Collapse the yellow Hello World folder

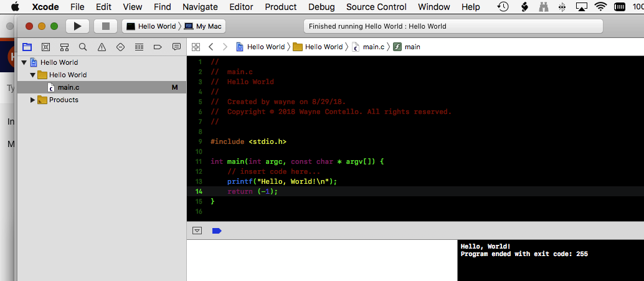coord(33,75)
